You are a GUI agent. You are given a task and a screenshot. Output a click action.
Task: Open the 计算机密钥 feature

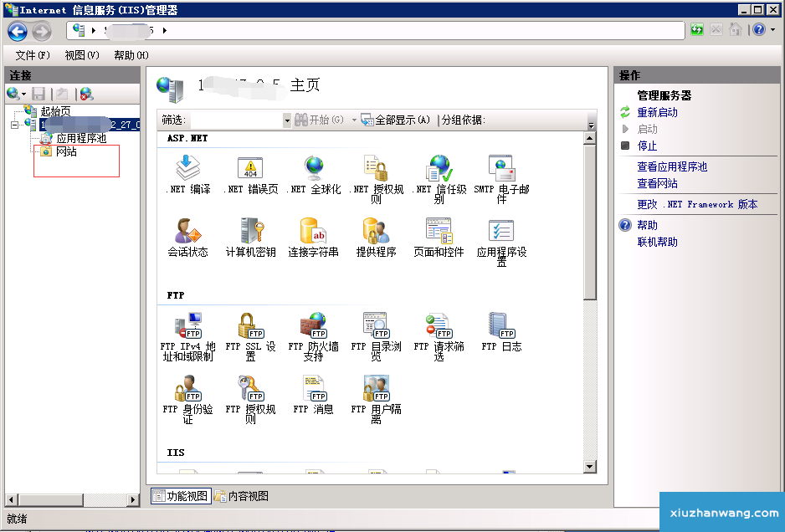(250, 238)
